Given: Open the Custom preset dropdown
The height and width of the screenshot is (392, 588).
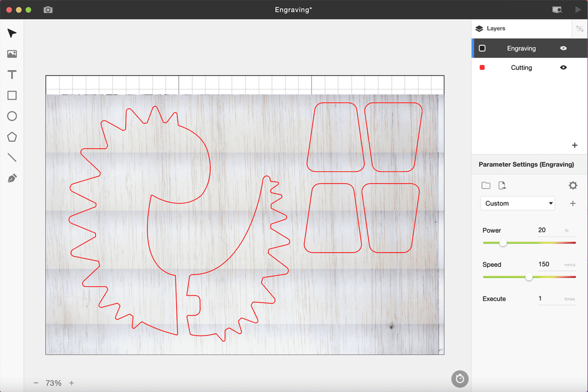Looking at the screenshot, I should pos(518,203).
